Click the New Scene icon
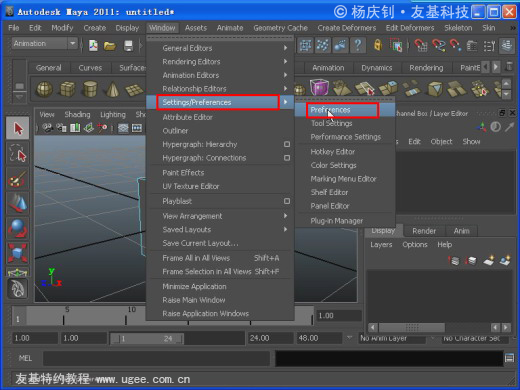Viewport: 520px width, 390px height. point(93,45)
